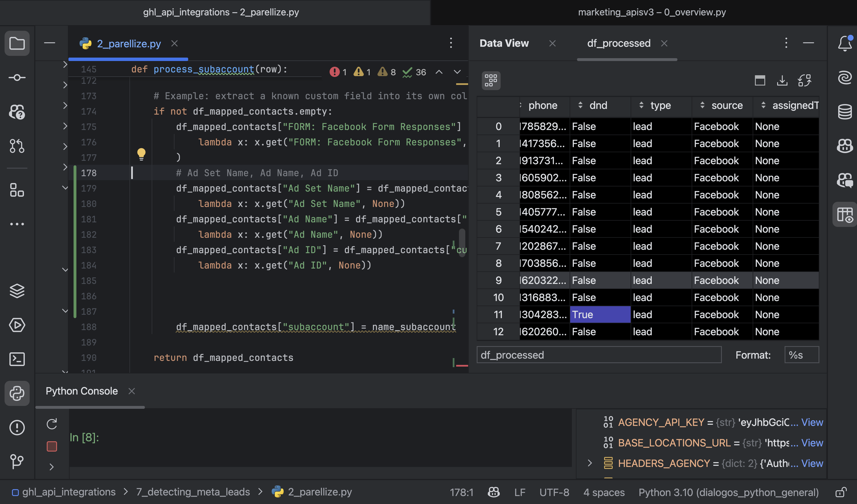Open editor tab options three dots
857x504 pixels.
(x=451, y=43)
